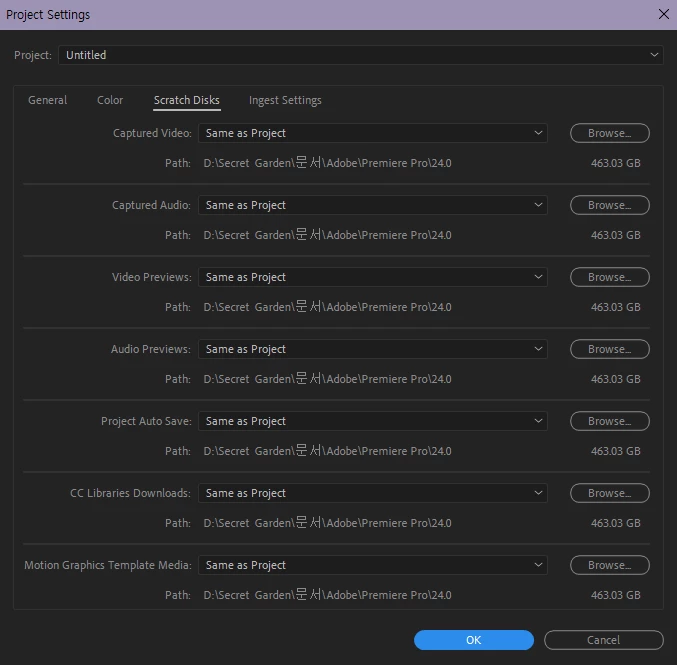Image resolution: width=677 pixels, height=665 pixels.
Task: Click the Captured Video label
Action: pos(152,133)
